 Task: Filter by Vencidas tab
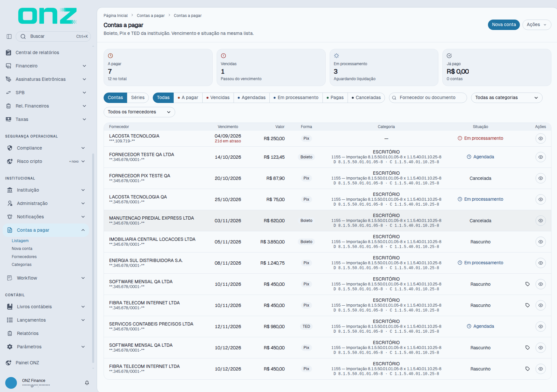click(218, 98)
